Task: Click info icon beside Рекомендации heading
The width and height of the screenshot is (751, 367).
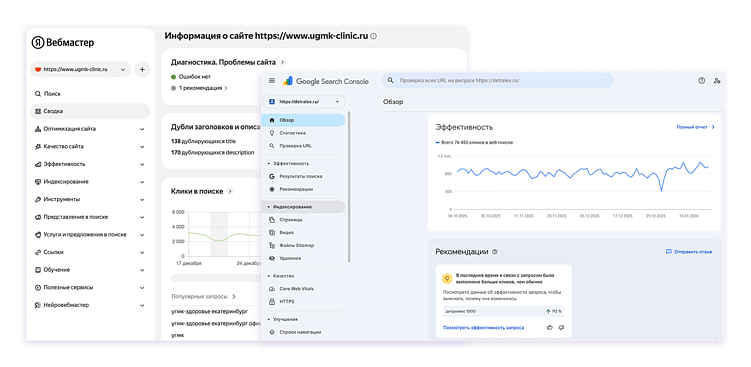Action: pos(495,252)
